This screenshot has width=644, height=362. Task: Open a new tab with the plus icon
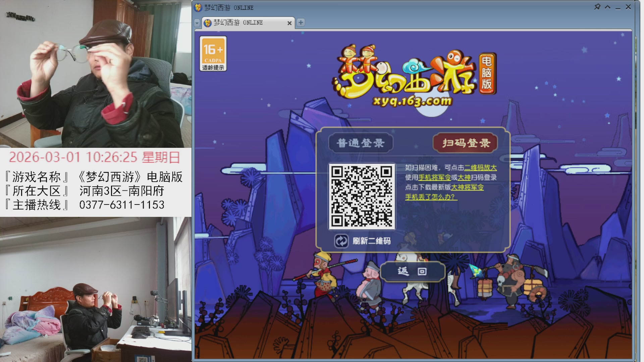[x=301, y=22]
